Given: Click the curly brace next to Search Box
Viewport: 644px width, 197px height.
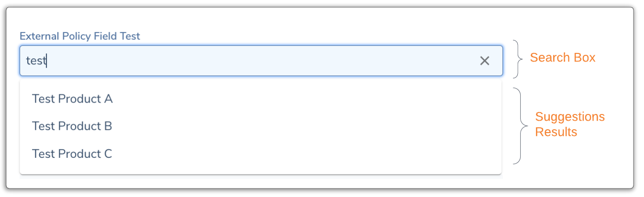Looking at the screenshot, I should click(518, 59).
